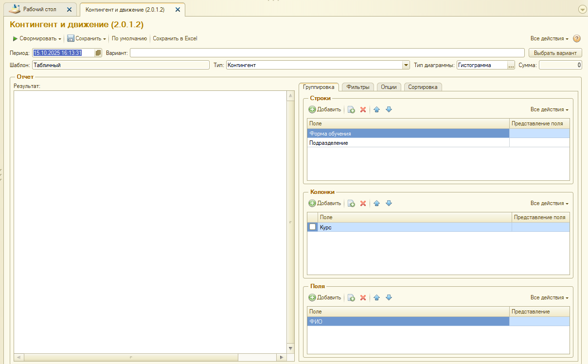
Task: Click the down arrow icon in the Поля section
Action: point(389,298)
